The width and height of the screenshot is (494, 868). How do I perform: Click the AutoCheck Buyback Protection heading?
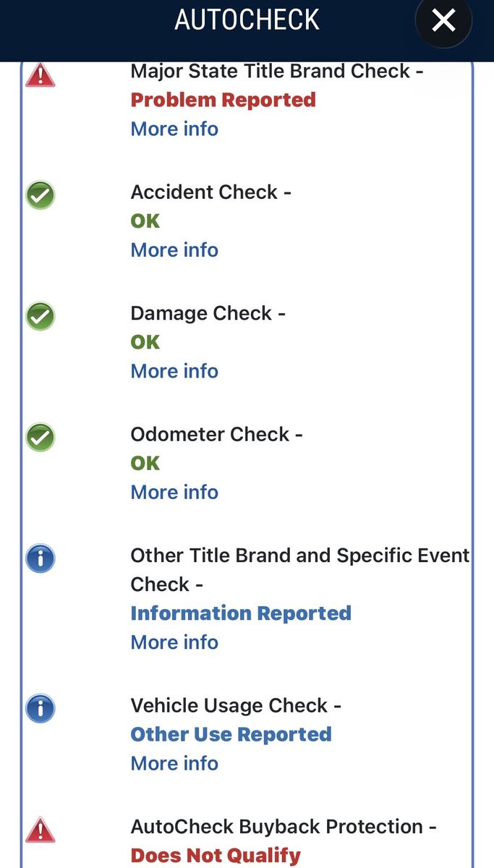tap(283, 826)
